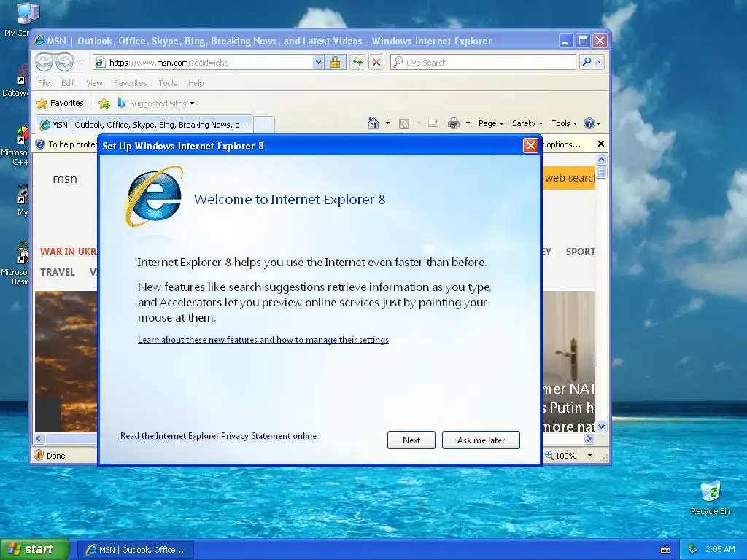
Task: Open a new blank tab
Action: click(x=264, y=125)
